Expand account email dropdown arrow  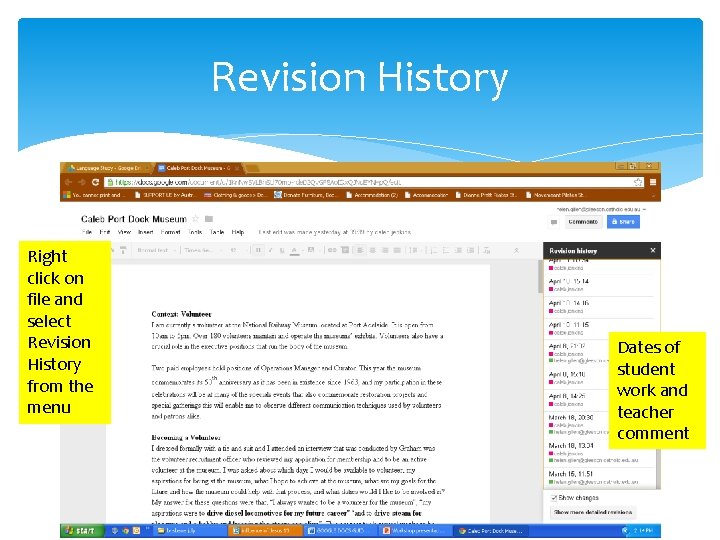coord(645,209)
